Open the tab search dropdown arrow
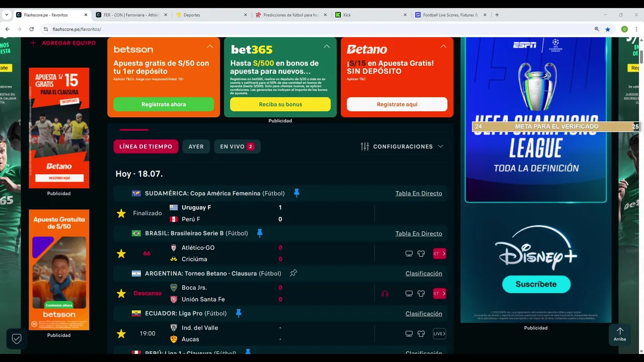 7,15
